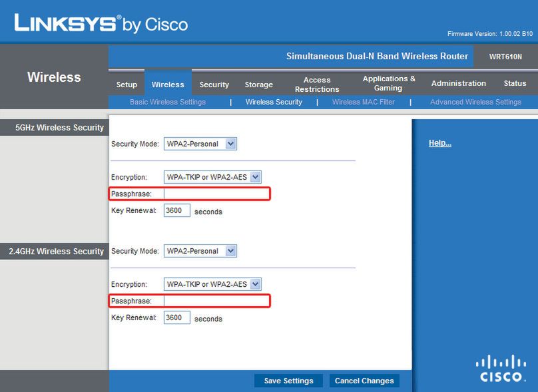Viewport: 538px width, 392px height.
Task: Click the Linksys by Cisco logo
Action: click(101, 24)
